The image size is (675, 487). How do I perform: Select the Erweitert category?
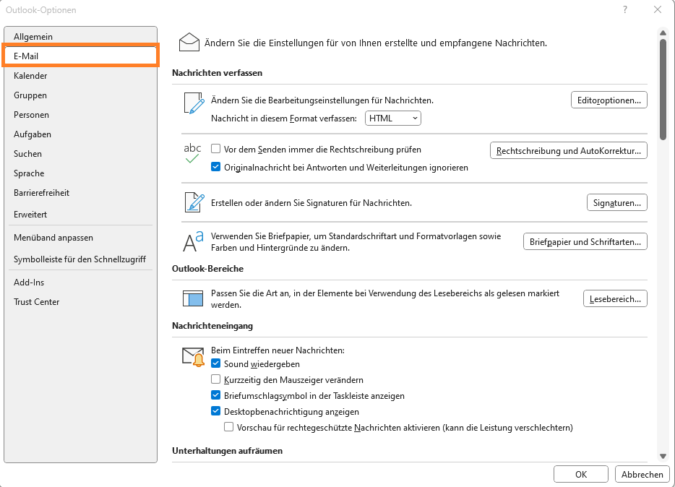(81, 214)
